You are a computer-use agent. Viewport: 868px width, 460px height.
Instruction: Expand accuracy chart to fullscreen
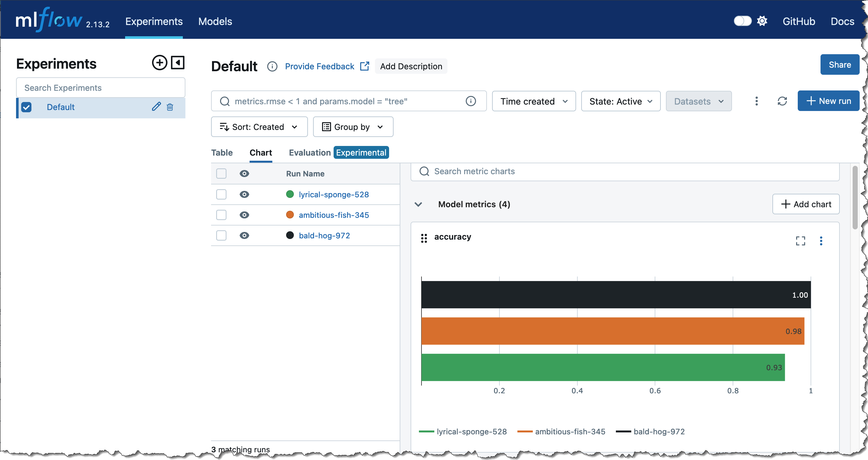tap(800, 241)
